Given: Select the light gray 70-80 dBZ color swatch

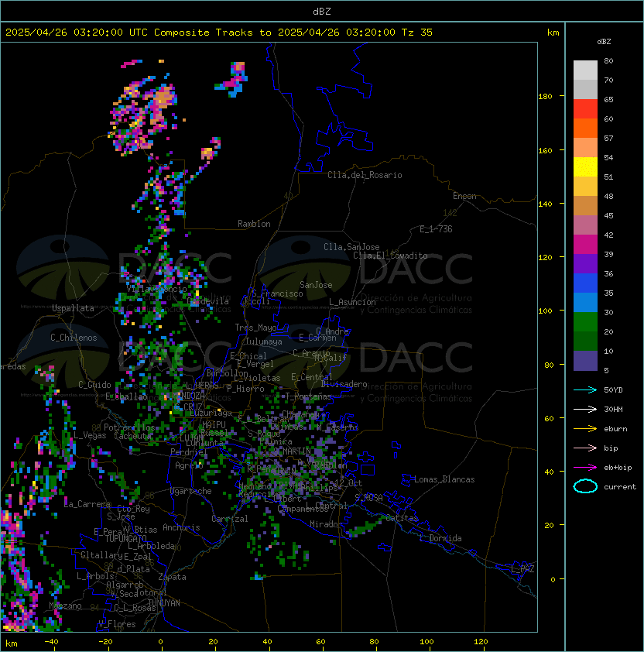Looking at the screenshot, I should click(585, 70).
